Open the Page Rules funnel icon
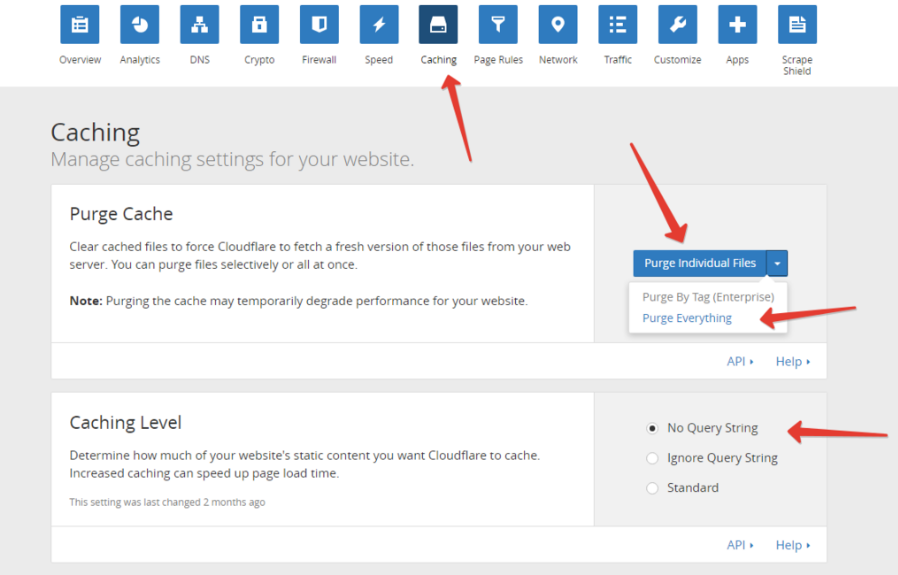898x575 pixels. tap(498, 25)
